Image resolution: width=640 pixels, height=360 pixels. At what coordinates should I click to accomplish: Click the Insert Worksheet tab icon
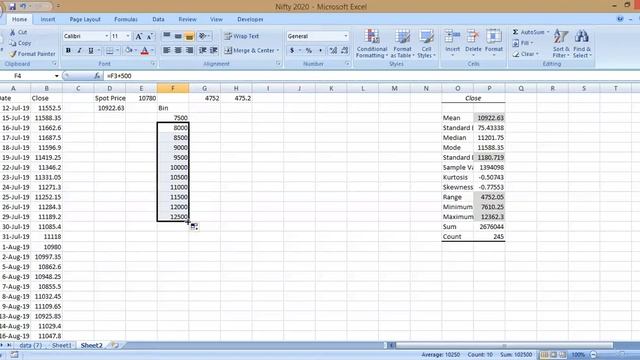tap(116, 345)
